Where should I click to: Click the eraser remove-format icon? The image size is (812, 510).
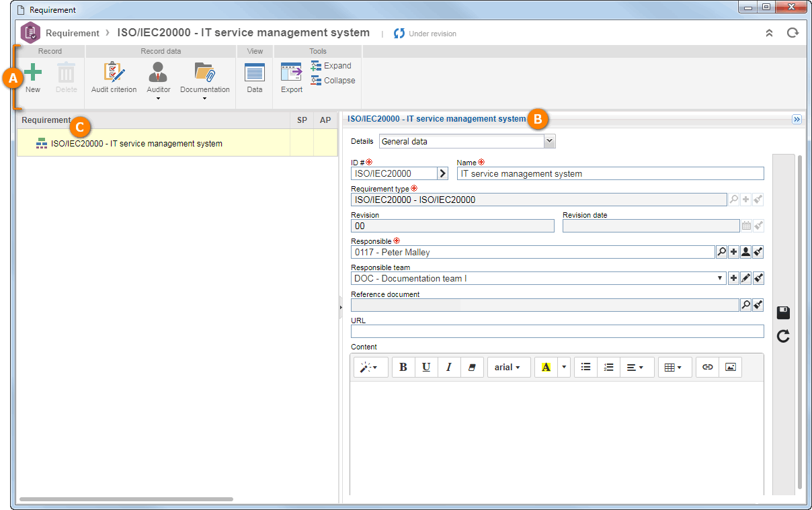pos(471,368)
